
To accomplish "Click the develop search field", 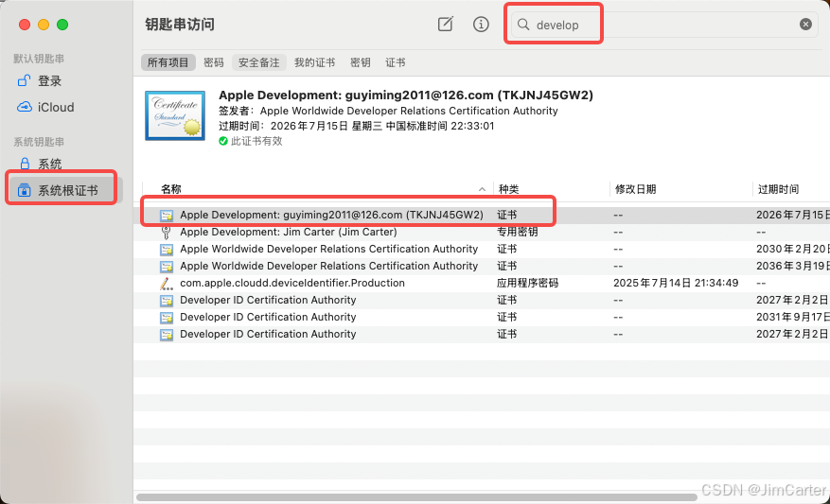I will click(x=664, y=25).
